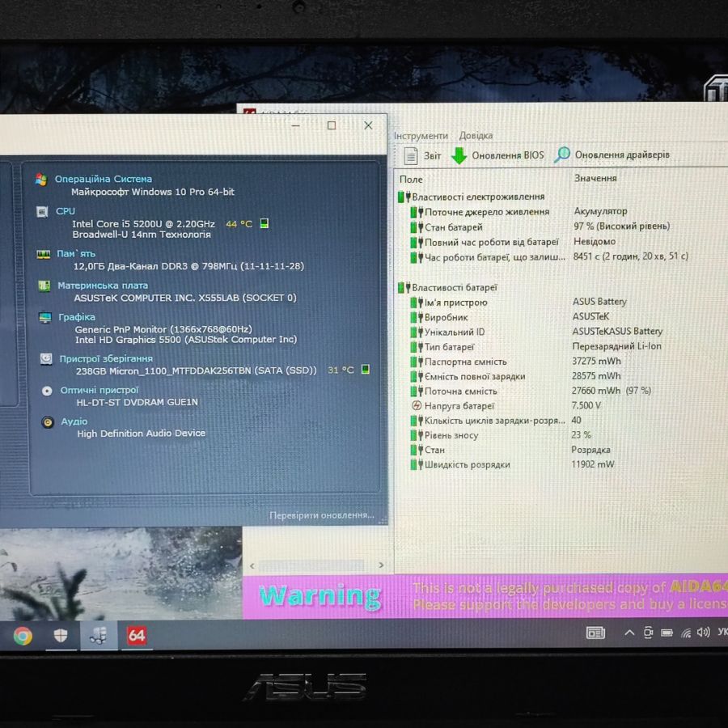The width and height of the screenshot is (728, 728).
Task: Open the Довідка menu
Action: (476, 136)
